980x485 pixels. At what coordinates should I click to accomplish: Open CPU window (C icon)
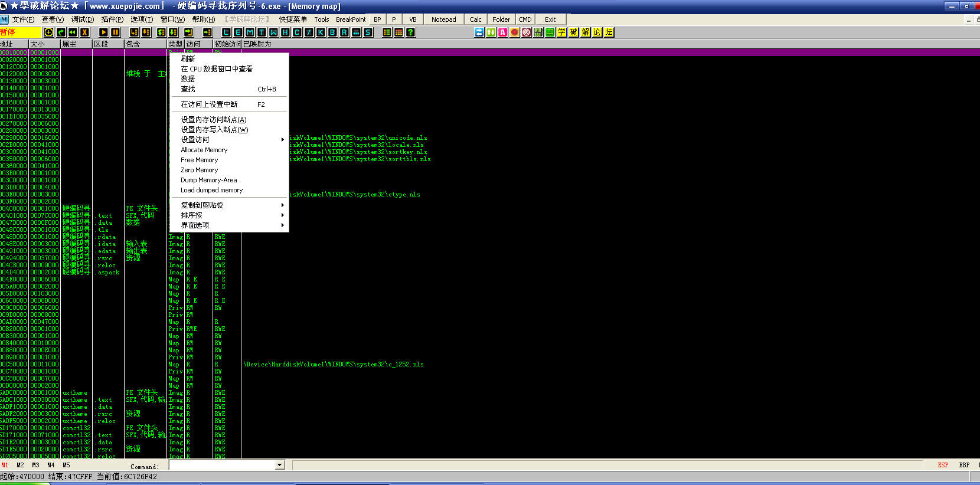tap(297, 32)
